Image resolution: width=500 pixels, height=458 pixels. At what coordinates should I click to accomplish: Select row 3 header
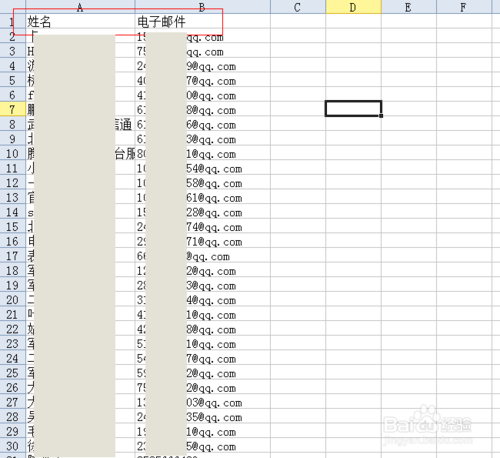[x=13, y=51]
